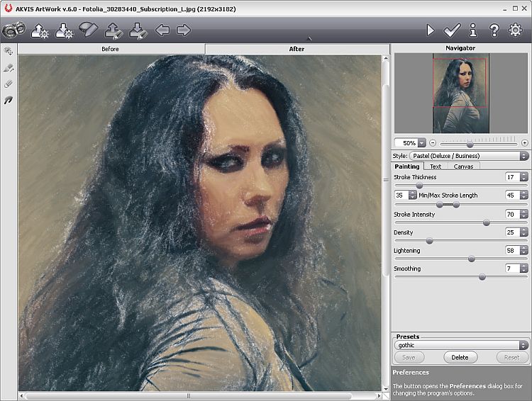Click the upload arrow with pencil icon
The width and height of the screenshot is (532, 401).
coord(113,30)
